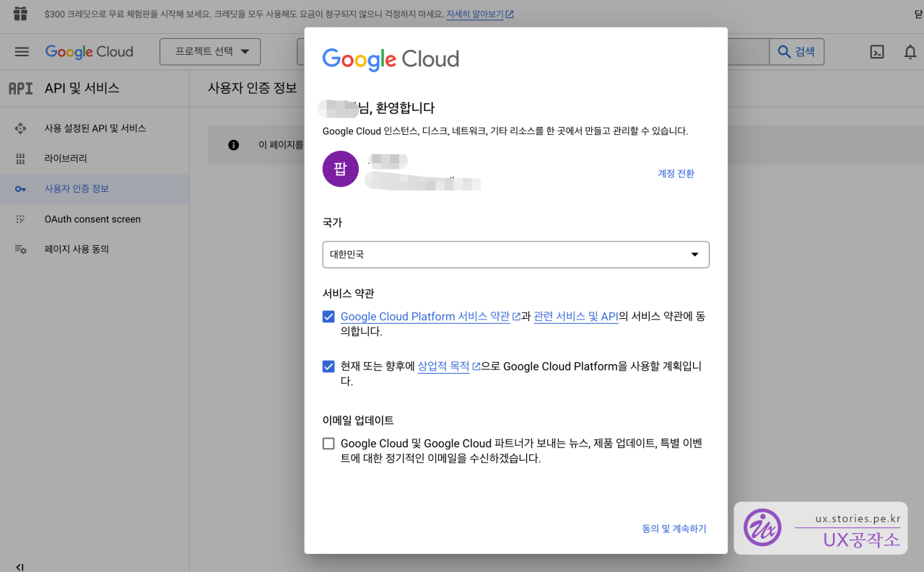Uncheck the Google Cloud Platform terms checkbox
The image size is (924, 572).
(328, 317)
